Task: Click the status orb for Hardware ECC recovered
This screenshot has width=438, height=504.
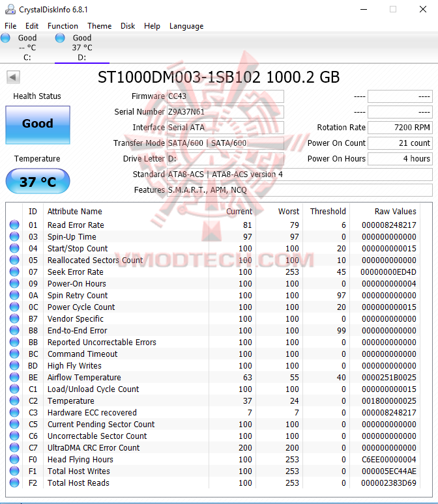Action: point(14,412)
